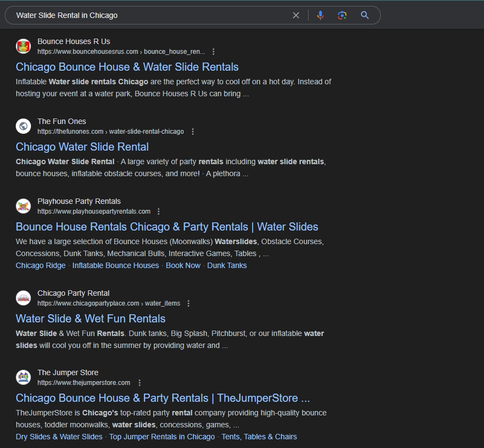Screen dimensions: 484x448
Task: Open more options for The Jumper Store result
Action: tap(140, 383)
